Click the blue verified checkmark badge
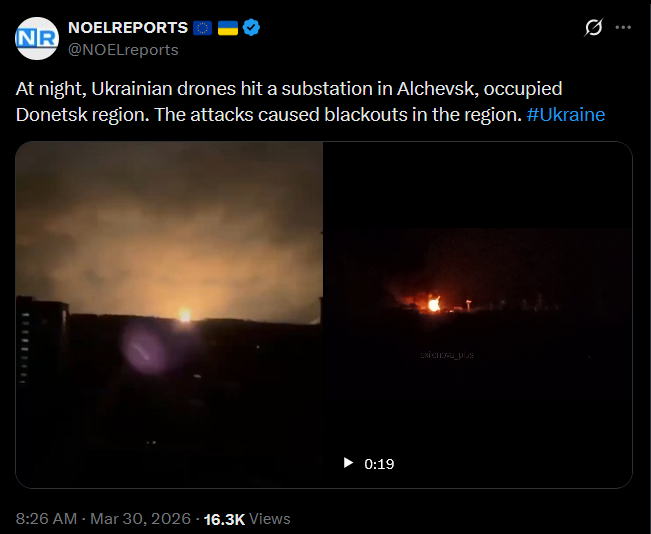651x534 pixels. pos(251,28)
